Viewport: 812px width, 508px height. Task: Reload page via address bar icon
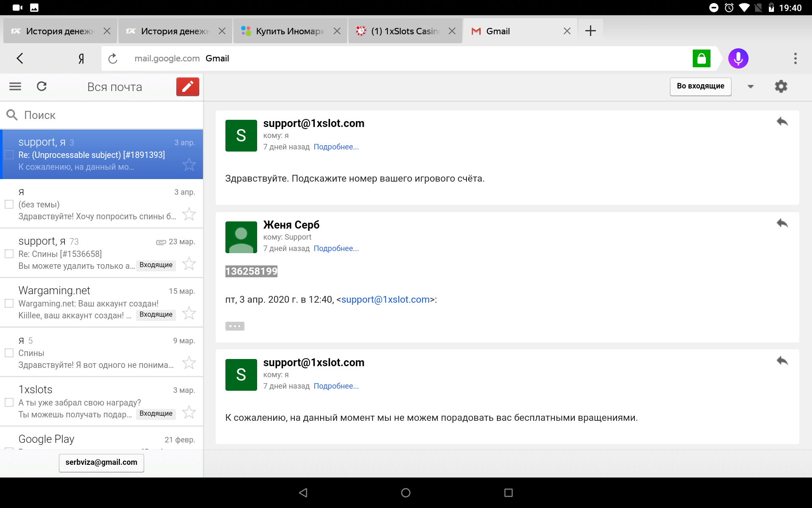112,58
